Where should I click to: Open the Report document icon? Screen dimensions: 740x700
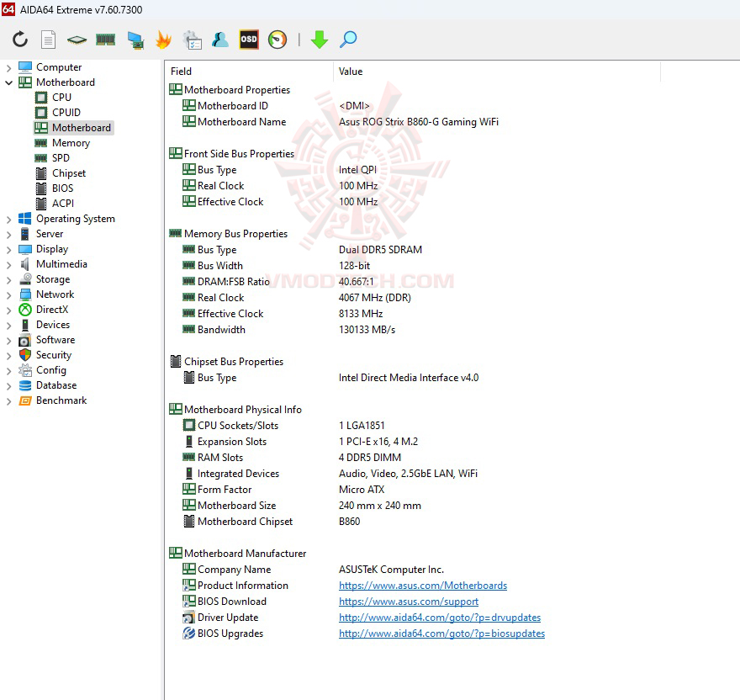pos(48,40)
